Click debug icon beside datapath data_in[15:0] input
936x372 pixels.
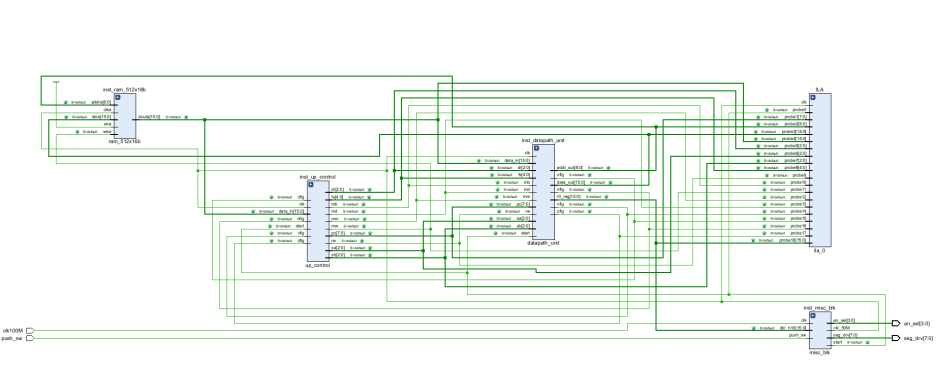479,161
